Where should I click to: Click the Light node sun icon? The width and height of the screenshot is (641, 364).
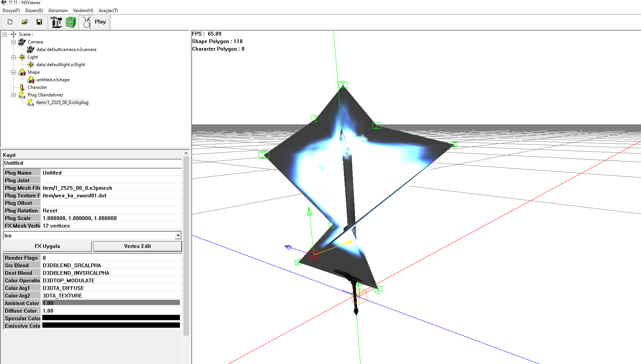click(x=22, y=57)
